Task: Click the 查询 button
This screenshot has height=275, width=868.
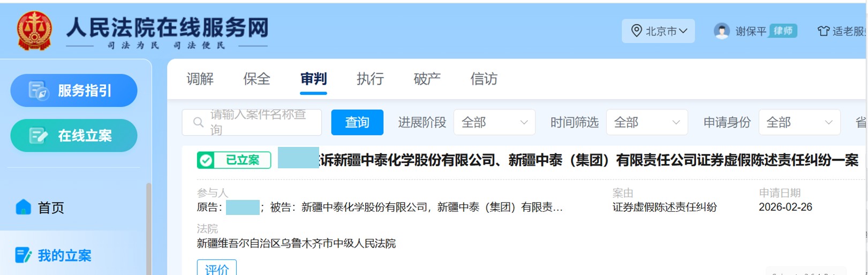Action: pyautogui.click(x=357, y=122)
